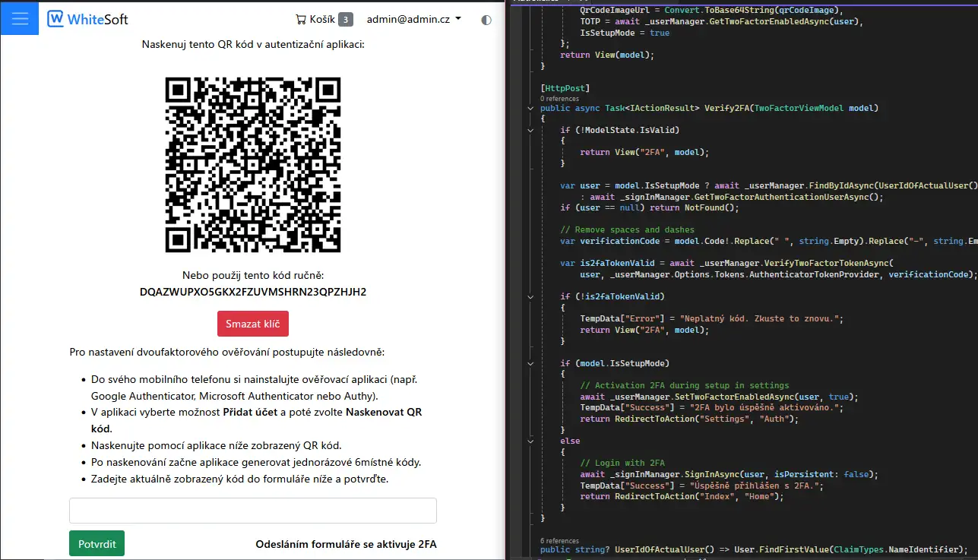
Task: Click the QR code image
Action: point(253,164)
